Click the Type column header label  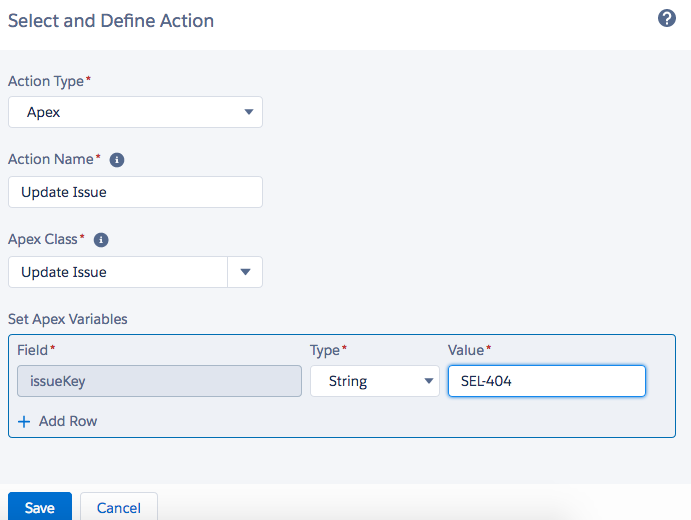coord(326,350)
